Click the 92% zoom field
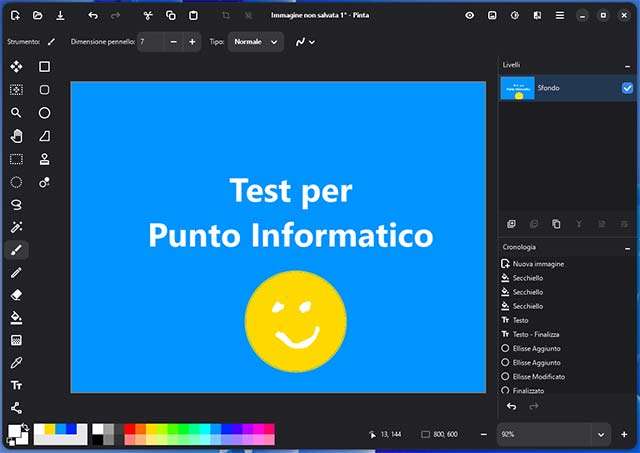This screenshot has height=453, width=640. [544, 435]
